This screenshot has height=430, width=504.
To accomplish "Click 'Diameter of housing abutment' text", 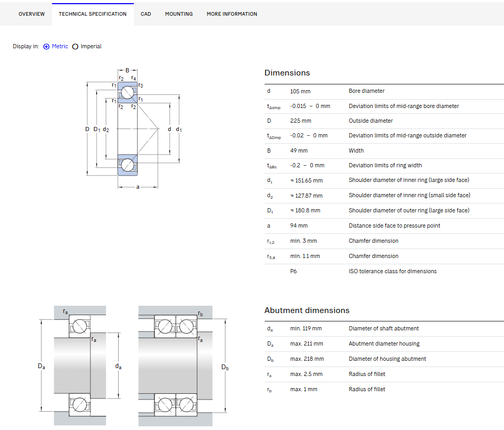I will coord(387,359).
